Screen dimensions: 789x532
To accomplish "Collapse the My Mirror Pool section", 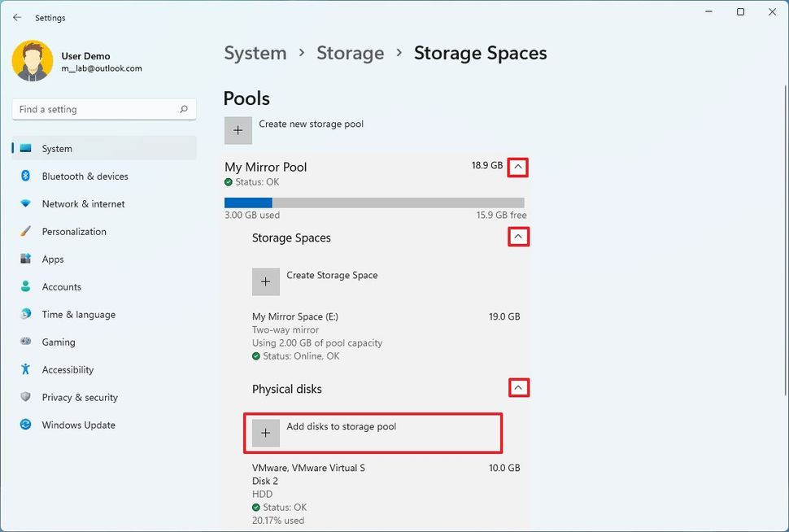I will 518,167.
